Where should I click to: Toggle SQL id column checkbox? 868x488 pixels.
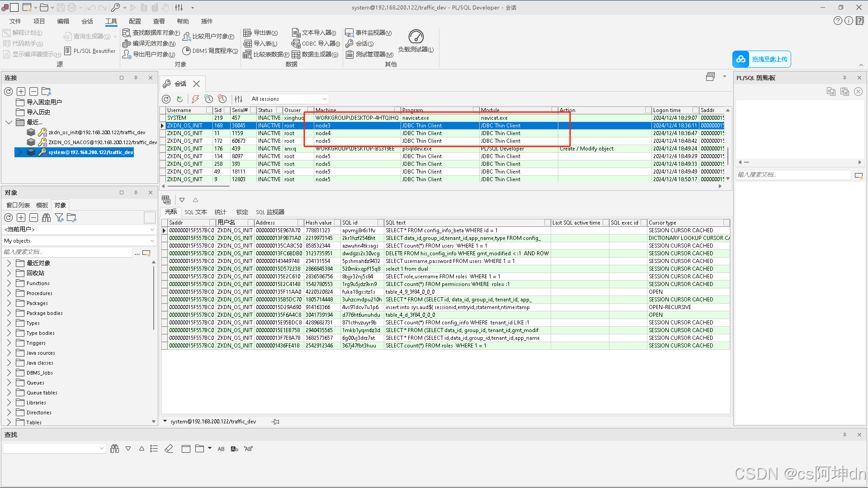pyautogui.click(x=381, y=223)
